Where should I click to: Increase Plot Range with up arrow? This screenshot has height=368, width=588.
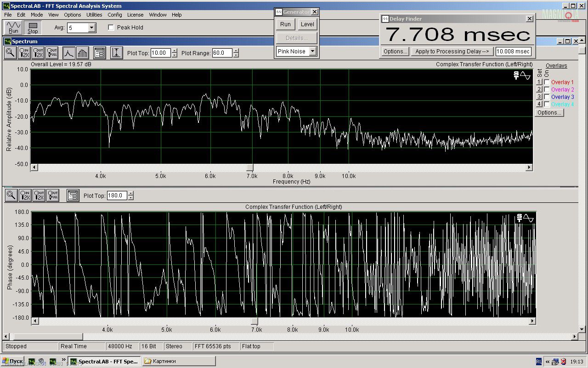[236, 51]
